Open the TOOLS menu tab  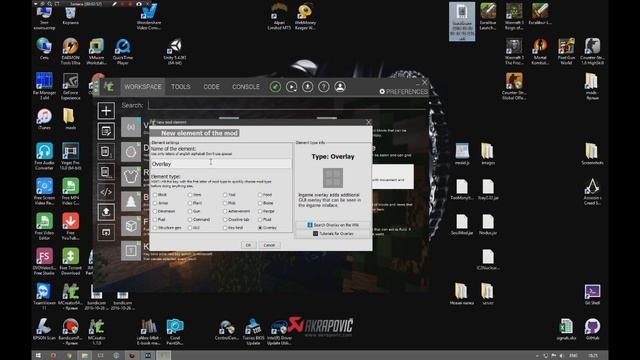pos(181,87)
